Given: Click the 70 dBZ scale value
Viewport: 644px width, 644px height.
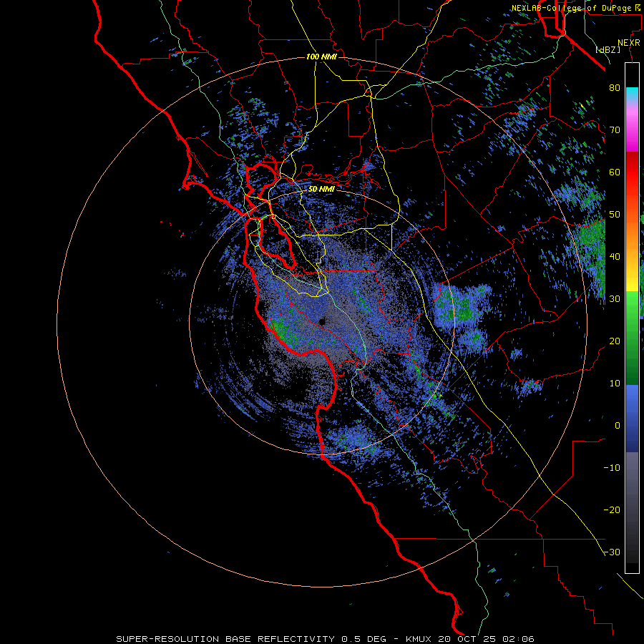Looking at the screenshot, I should (x=615, y=130).
